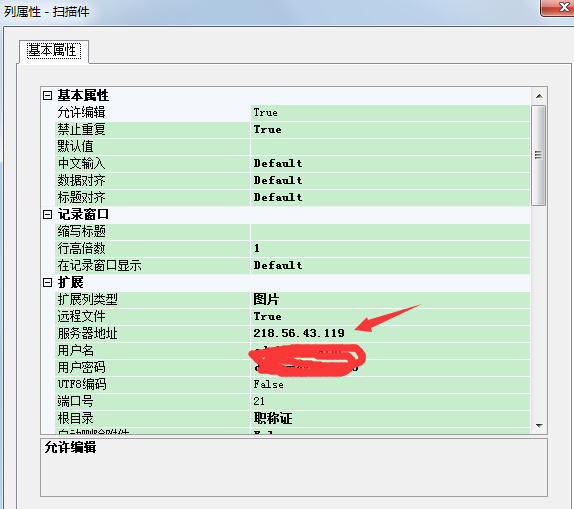
Task: Switch to the 基本属性 tab
Action: pos(54,51)
